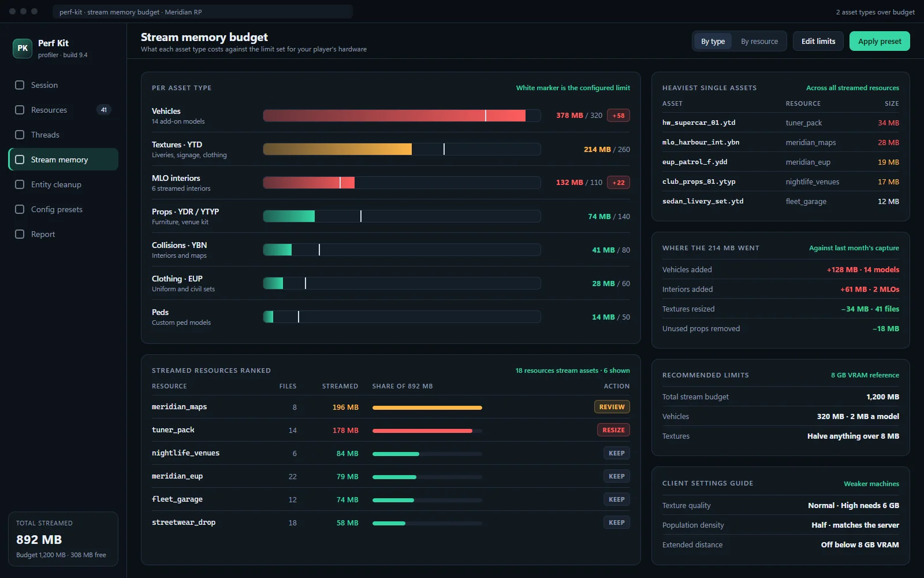
Task: Click '2 asset types over budget' status text
Action: tap(875, 12)
